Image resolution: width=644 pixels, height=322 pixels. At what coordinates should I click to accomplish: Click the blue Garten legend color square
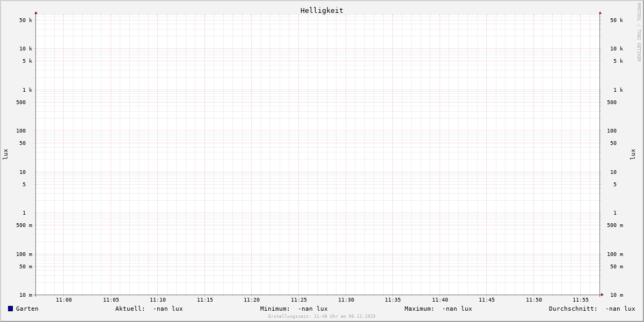click(10, 309)
